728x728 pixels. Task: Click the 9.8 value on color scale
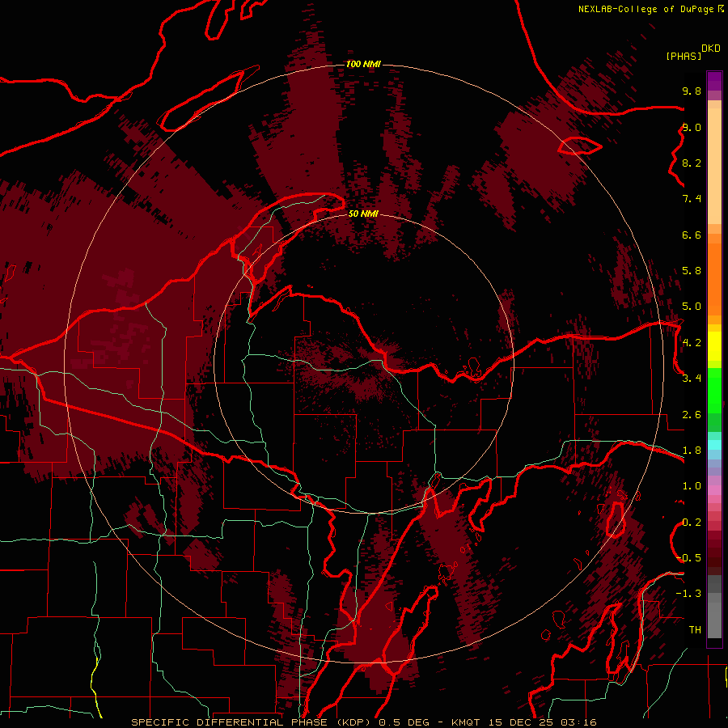click(692, 91)
